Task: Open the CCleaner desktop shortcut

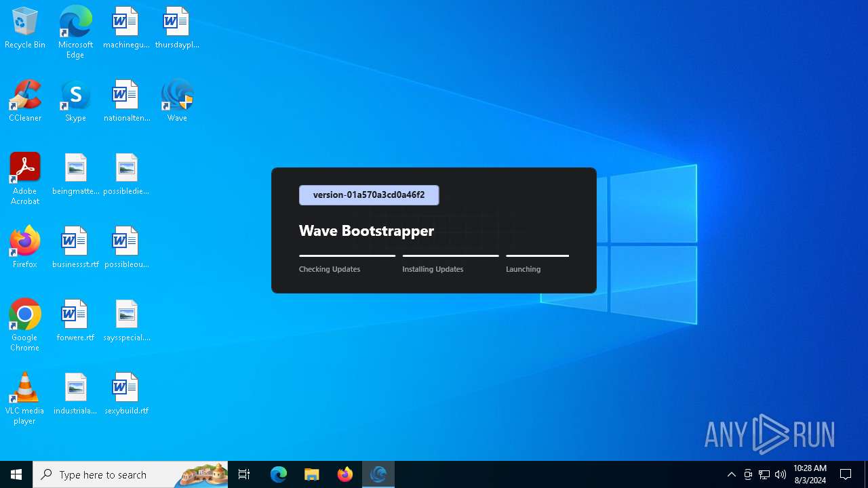Action: pyautogui.click(x=25, y=101)
